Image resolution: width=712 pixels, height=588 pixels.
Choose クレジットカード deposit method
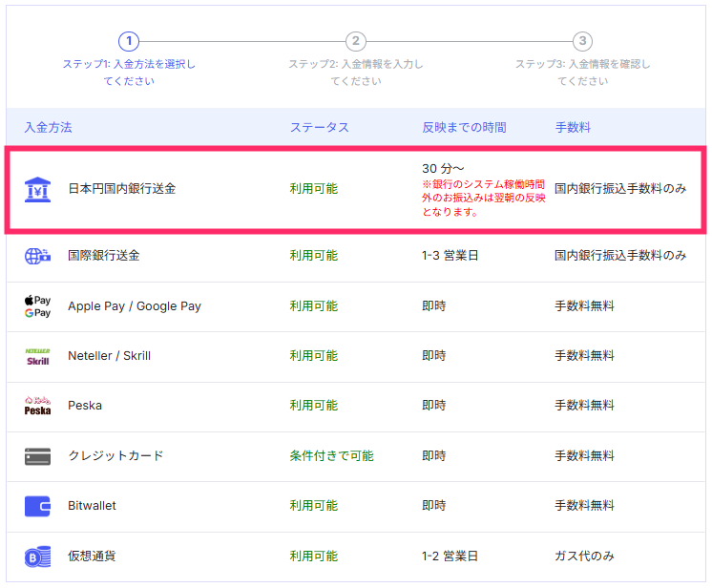[115, 456]
